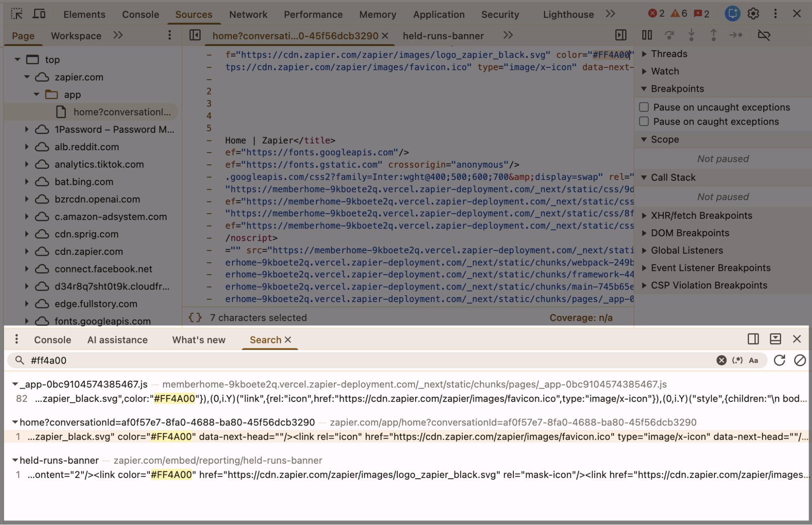812x525 pixels.
Task: Click Coverage: n/a status
Action: (x=581, y=318)
